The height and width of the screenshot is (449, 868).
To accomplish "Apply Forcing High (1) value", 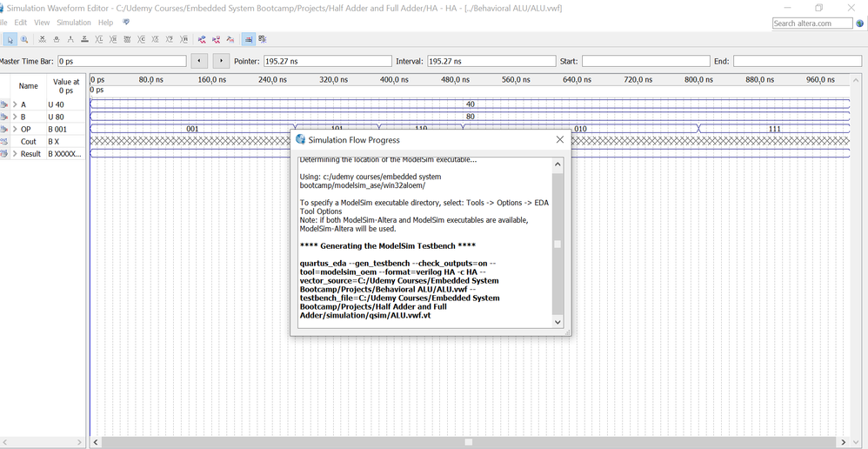I will point(70,39).
